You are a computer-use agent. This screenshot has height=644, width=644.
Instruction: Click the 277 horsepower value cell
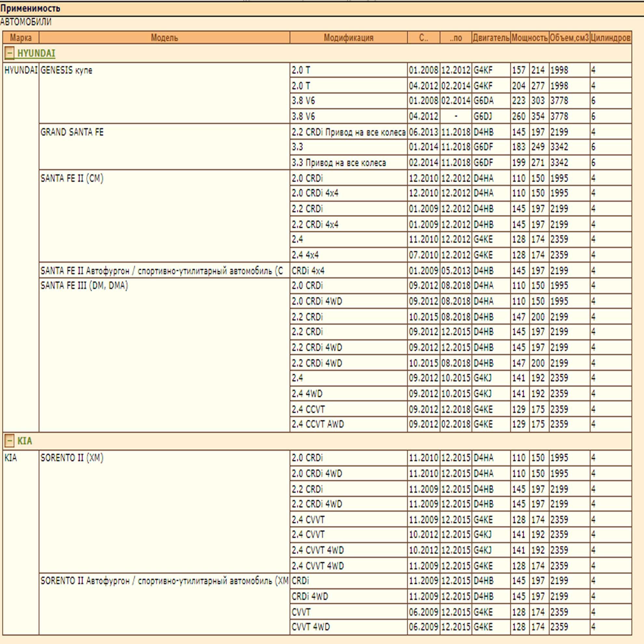[x=539, y=86]
